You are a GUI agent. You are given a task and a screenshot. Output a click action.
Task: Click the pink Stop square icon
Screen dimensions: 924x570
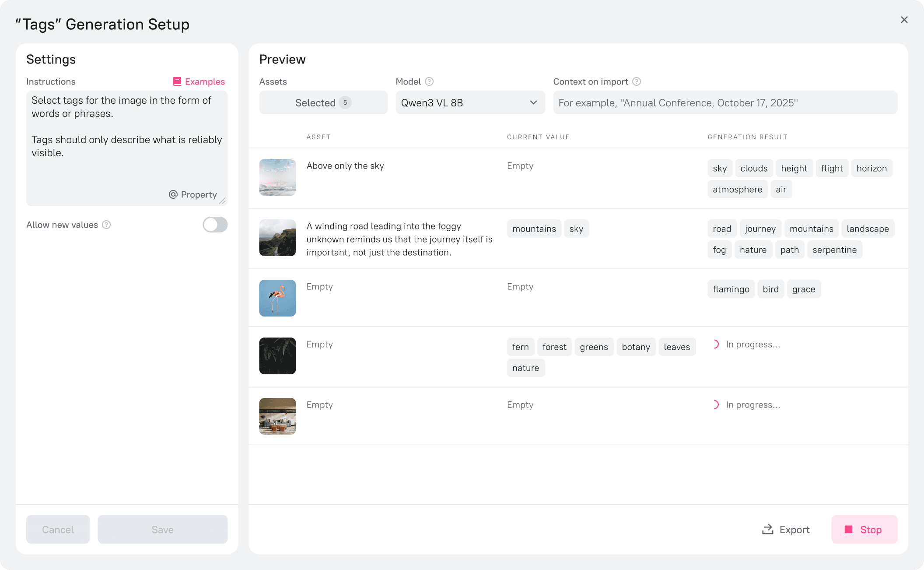[848, 529]
